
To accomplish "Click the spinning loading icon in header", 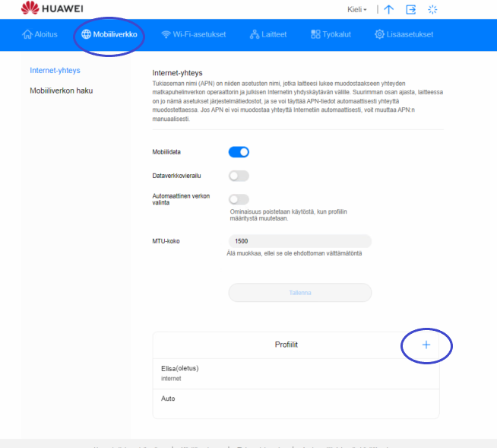I will pyautogui.click(x=433, y=10).
